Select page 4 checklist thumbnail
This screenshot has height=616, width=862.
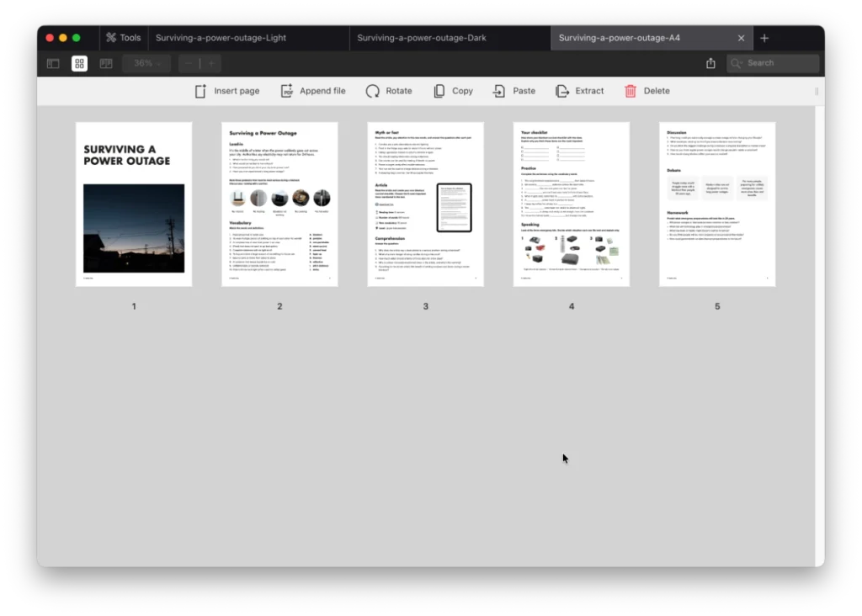click(x=571, y=204)
